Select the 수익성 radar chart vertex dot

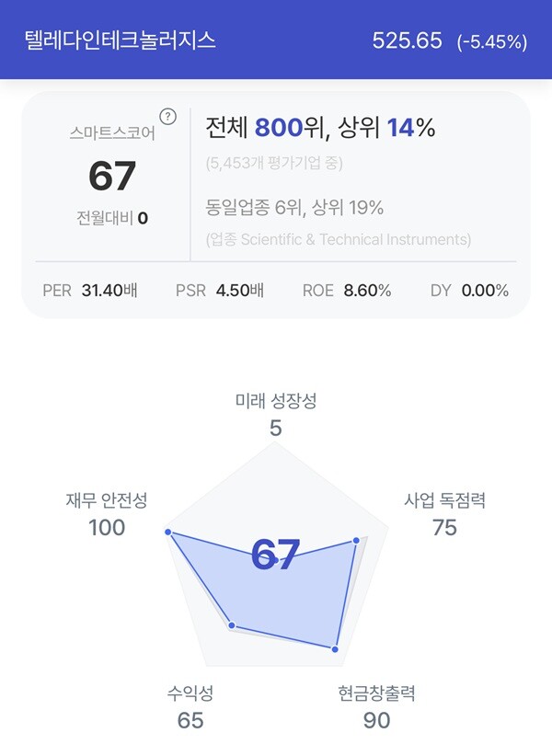(232, 625)
